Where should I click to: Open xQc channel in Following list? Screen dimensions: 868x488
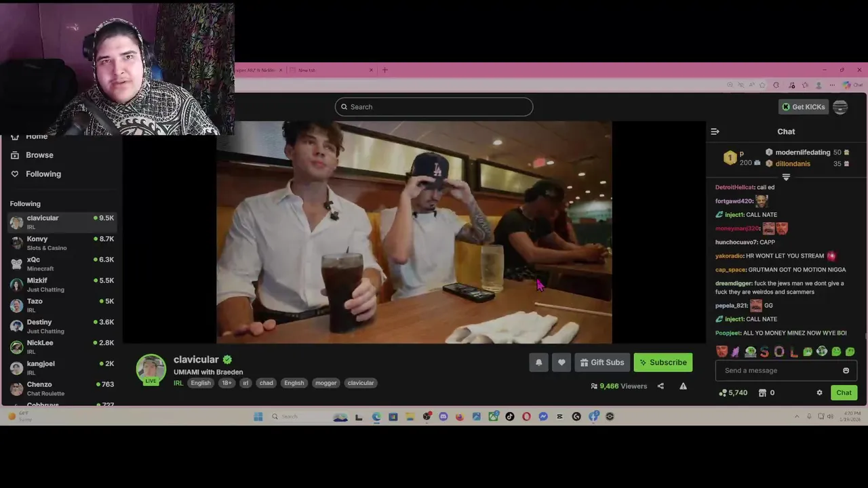(x=62, y=264)
